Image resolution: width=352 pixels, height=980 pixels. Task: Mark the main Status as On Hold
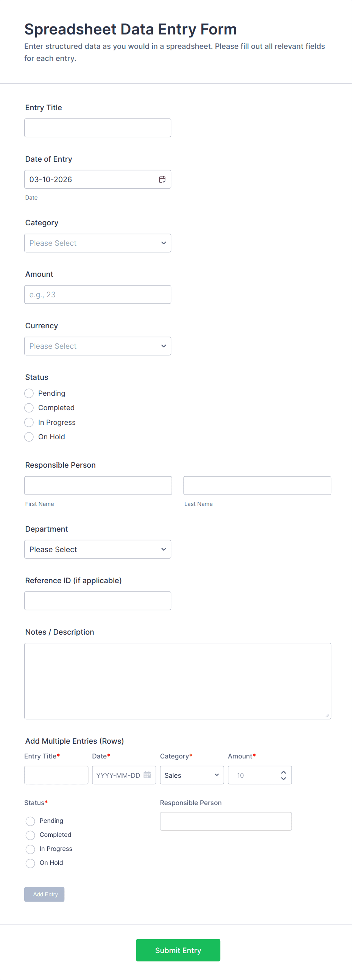click(29, 437)
